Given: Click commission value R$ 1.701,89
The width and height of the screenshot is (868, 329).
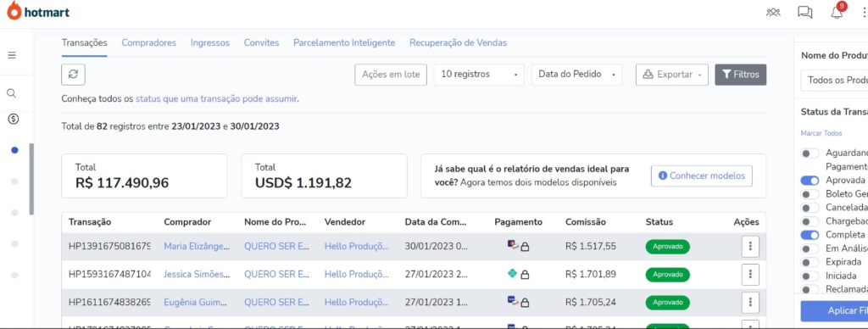Looking at the screenshot, I should click(591, 274).
